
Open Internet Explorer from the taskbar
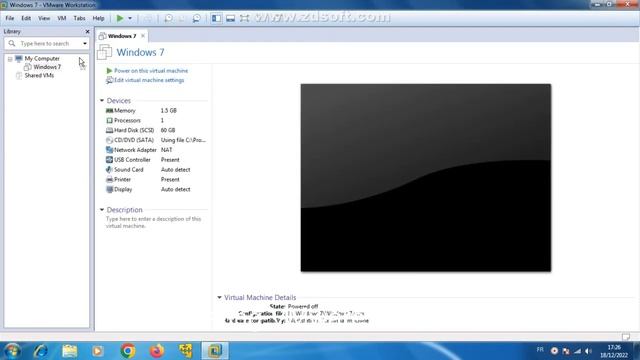pyautogui.click(x=41, y=351)
